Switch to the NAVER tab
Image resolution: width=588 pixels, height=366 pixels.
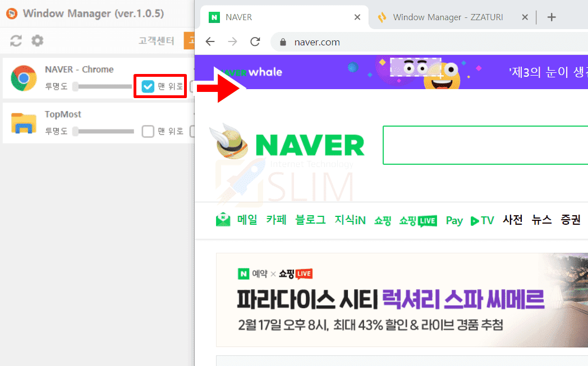pos(284,17)
